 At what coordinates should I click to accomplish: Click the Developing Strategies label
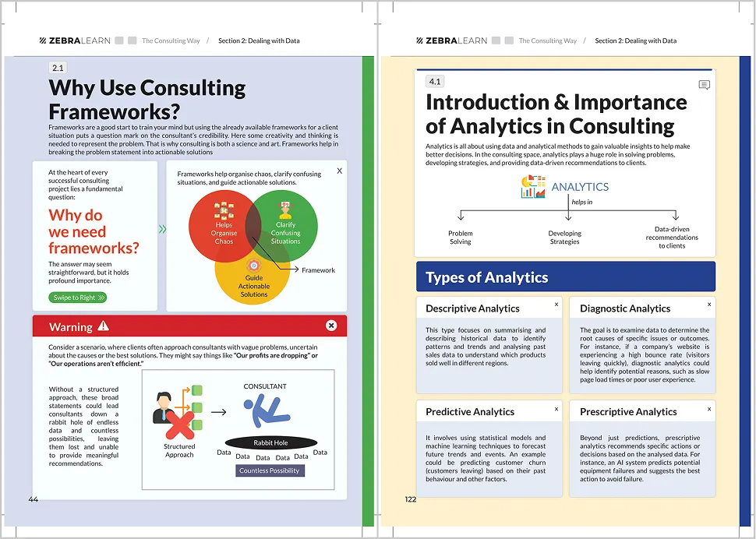coord(564,238)
